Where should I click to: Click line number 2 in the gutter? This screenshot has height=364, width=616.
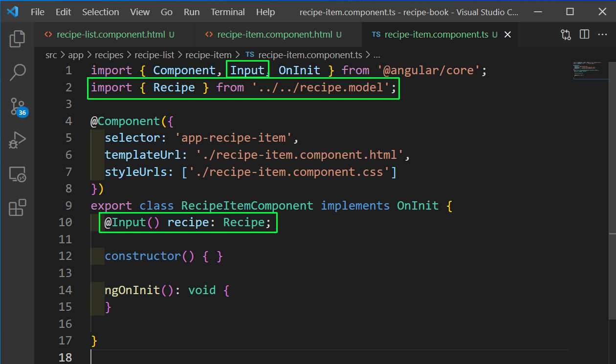point(68,87)
